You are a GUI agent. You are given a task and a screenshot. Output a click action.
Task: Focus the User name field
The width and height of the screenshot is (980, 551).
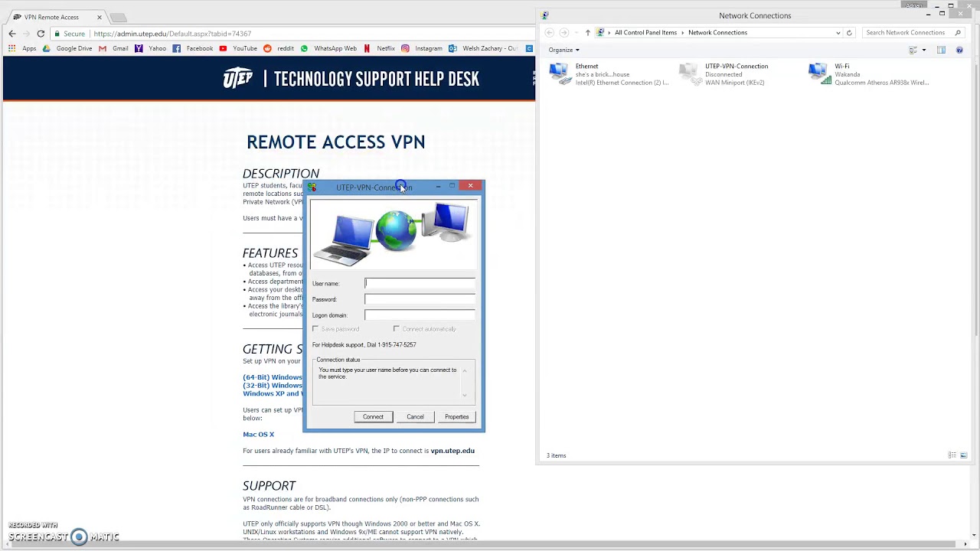click(x=420, y=283)
